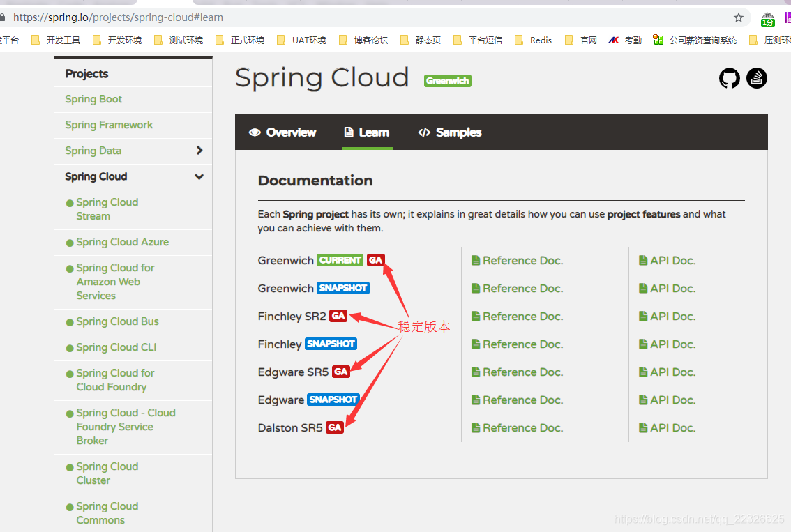
Task: Open Spring Cloud Azure subproject
Action: (x=122, y=242)
